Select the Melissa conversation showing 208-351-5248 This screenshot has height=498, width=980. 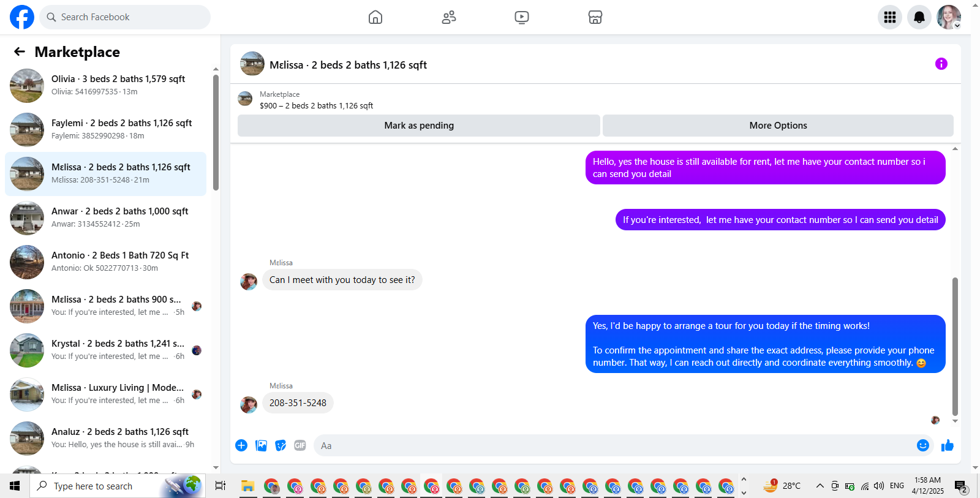[105, 174]
